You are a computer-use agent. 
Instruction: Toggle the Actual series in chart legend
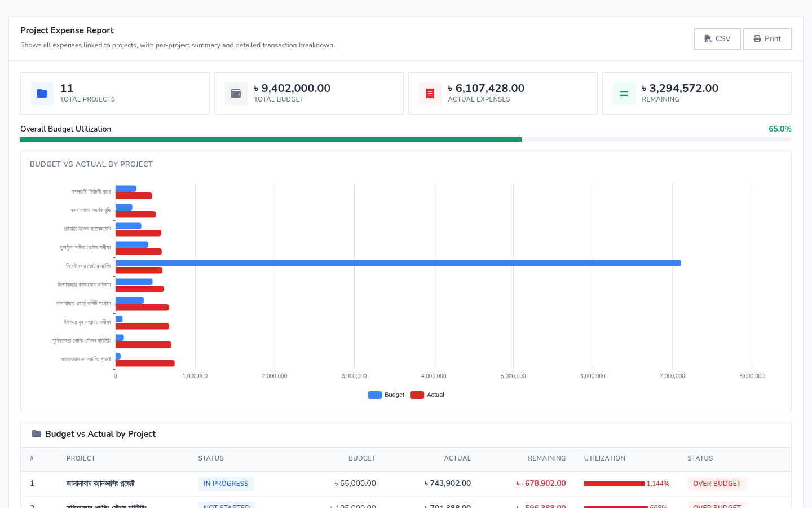click(x=427, y=395)
